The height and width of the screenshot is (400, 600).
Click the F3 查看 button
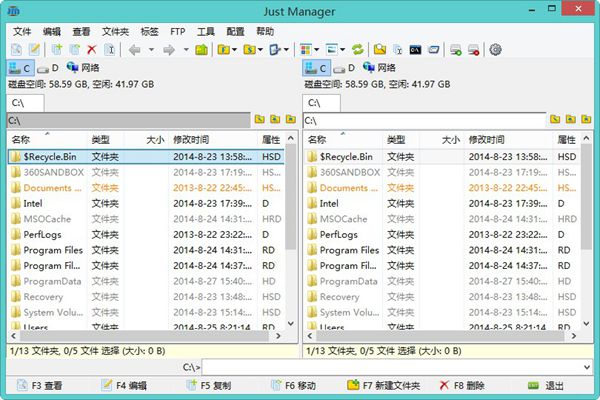(x=40, y=385)
